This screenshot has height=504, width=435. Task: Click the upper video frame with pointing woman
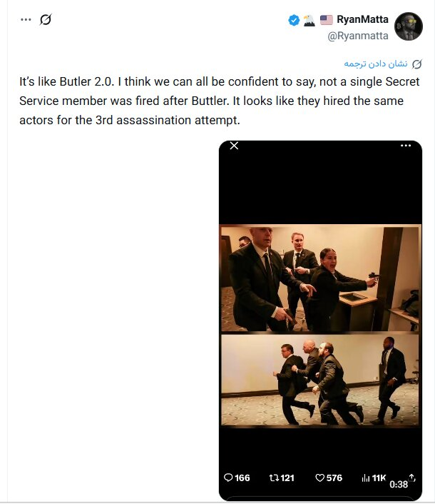(x=320, y=279)
